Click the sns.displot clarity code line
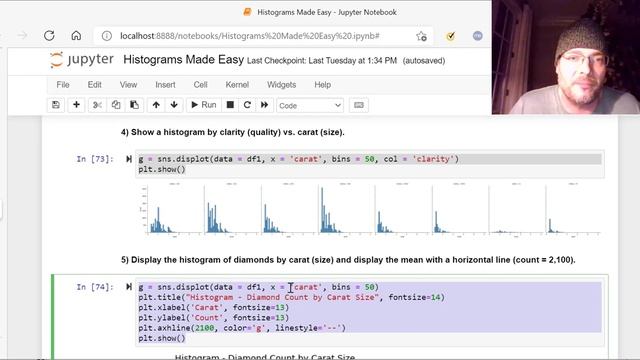 (299, 159)
